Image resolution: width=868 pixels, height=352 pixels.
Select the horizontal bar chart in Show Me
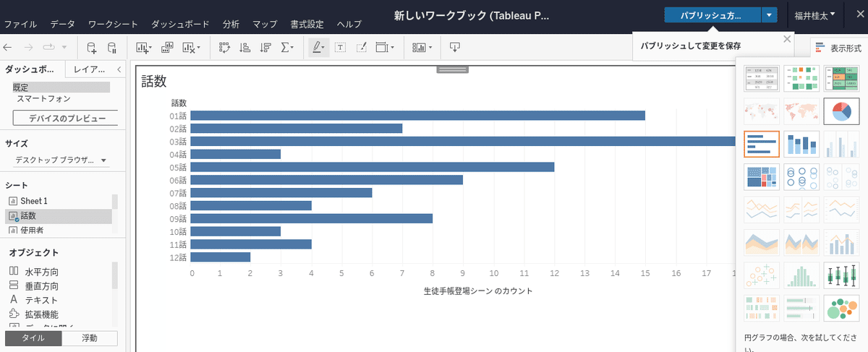762,144
